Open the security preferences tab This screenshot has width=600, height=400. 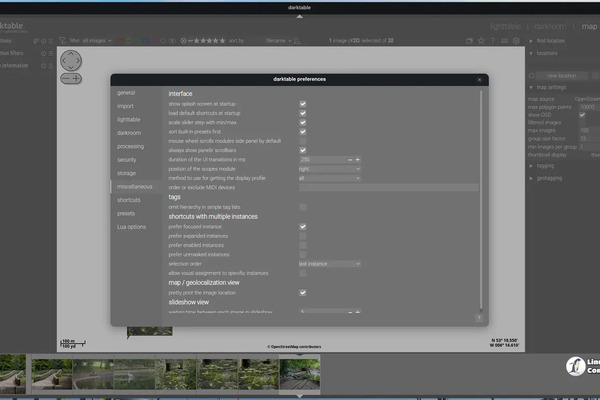coord(127,160)
